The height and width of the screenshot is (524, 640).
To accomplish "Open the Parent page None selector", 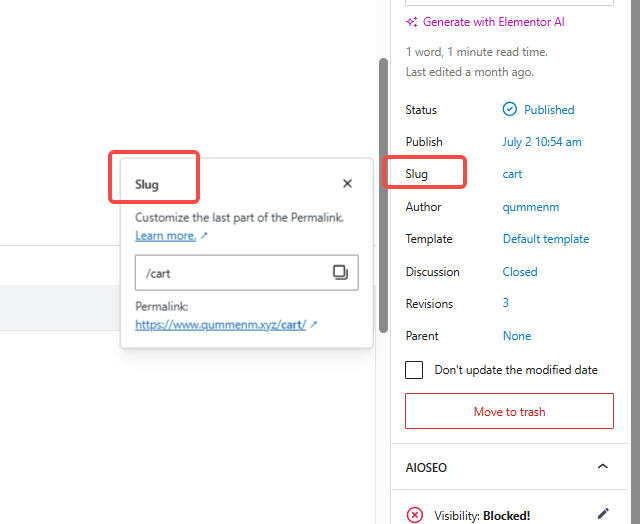I will click(517, 336).
